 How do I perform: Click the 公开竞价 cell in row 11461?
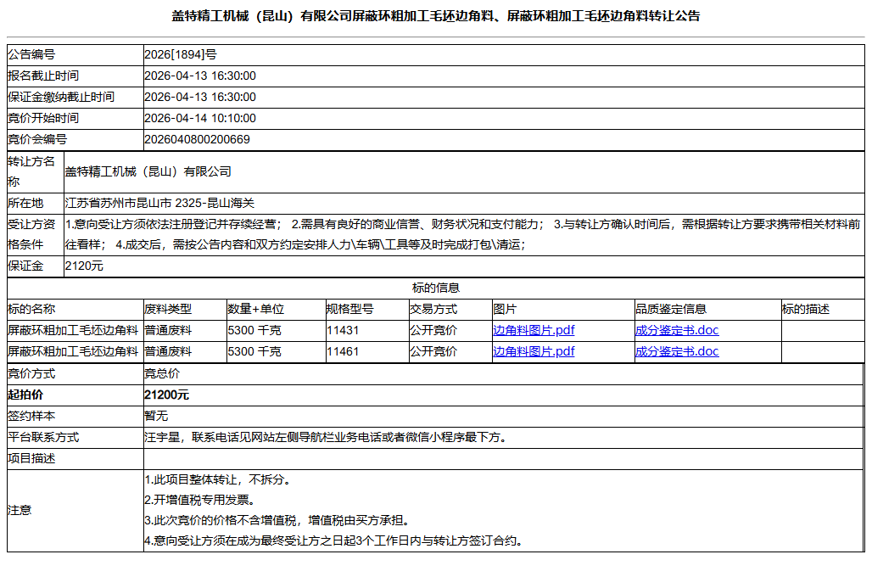[x=428, y=350]
